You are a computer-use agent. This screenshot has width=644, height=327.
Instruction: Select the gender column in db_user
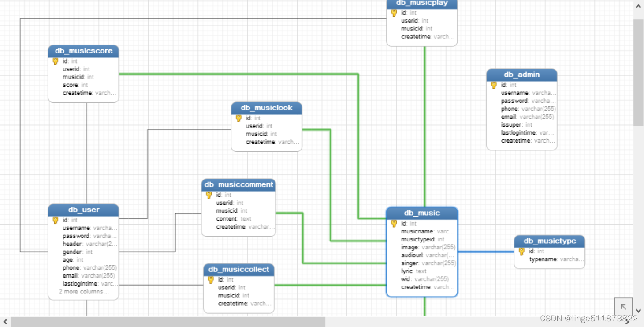[78, 252]
